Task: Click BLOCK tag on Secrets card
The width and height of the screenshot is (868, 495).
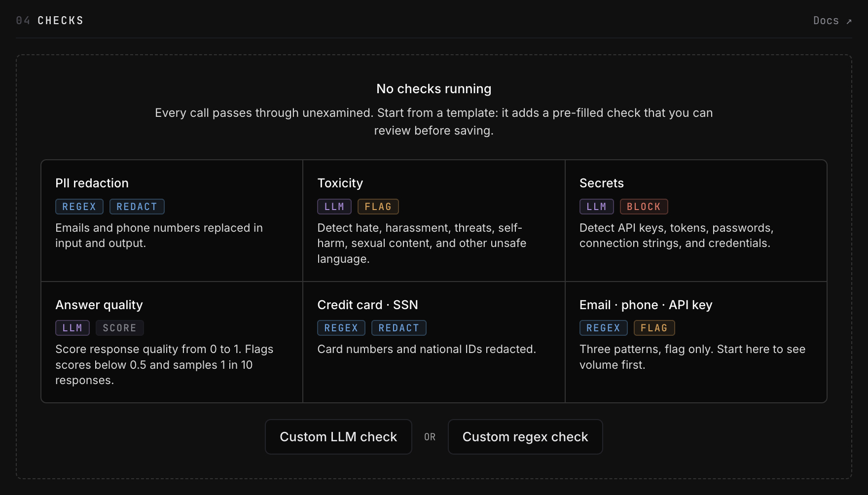Action: [644, 207]
